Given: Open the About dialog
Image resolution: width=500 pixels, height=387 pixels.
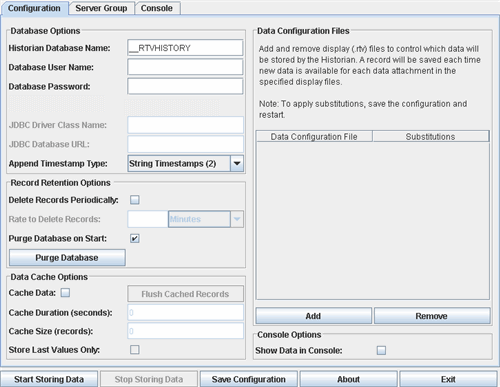Looking at the screenshot, I should coord(348,379).
